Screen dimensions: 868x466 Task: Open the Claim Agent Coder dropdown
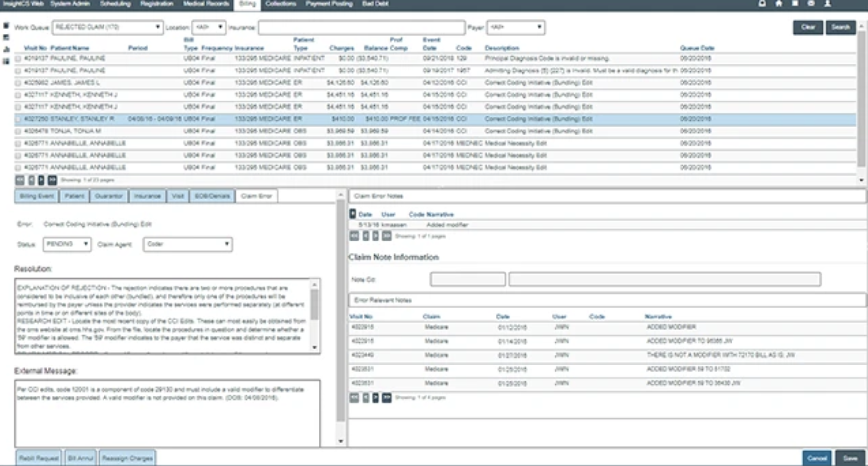188,244
